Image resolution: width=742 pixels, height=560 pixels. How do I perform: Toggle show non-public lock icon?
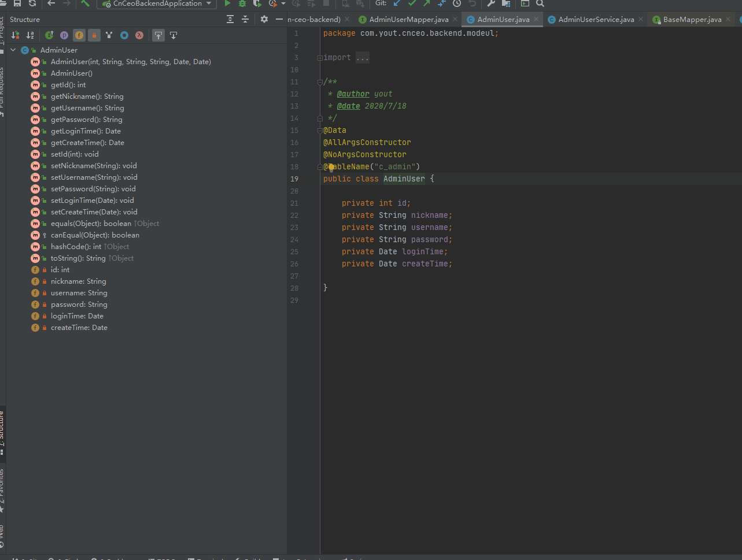point(94,35)
